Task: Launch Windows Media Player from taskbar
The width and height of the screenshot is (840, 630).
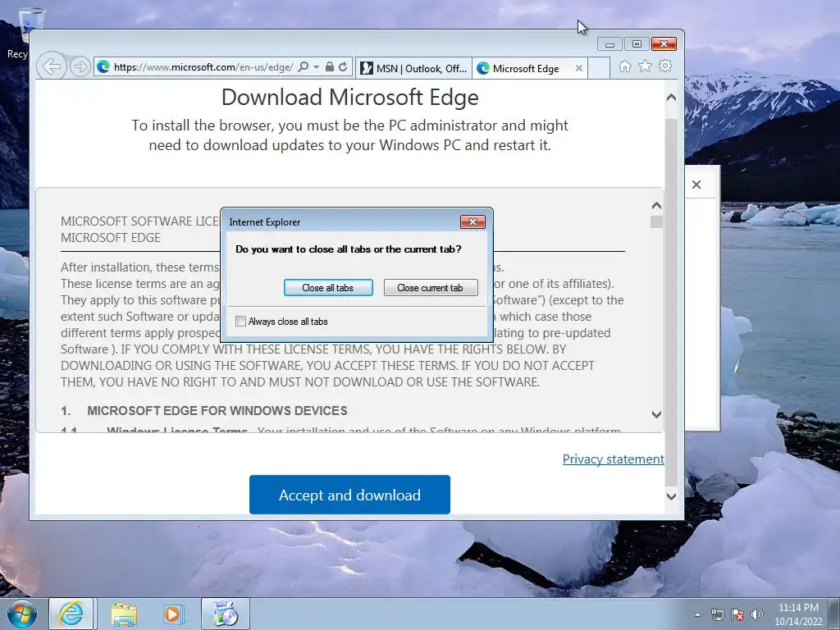Action: pos(173,614)
